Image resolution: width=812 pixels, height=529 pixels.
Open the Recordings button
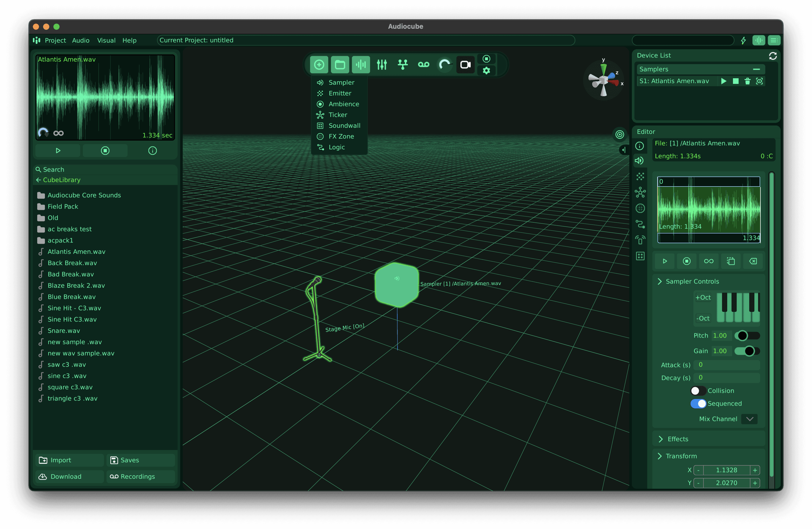click(x=141, y=476)
